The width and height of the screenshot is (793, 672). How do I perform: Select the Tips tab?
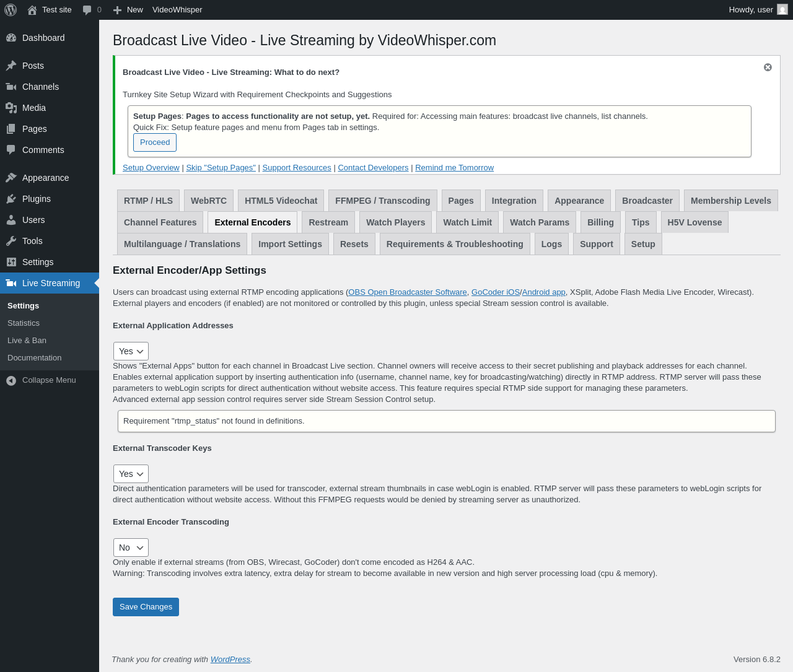[x=641, y=222]
